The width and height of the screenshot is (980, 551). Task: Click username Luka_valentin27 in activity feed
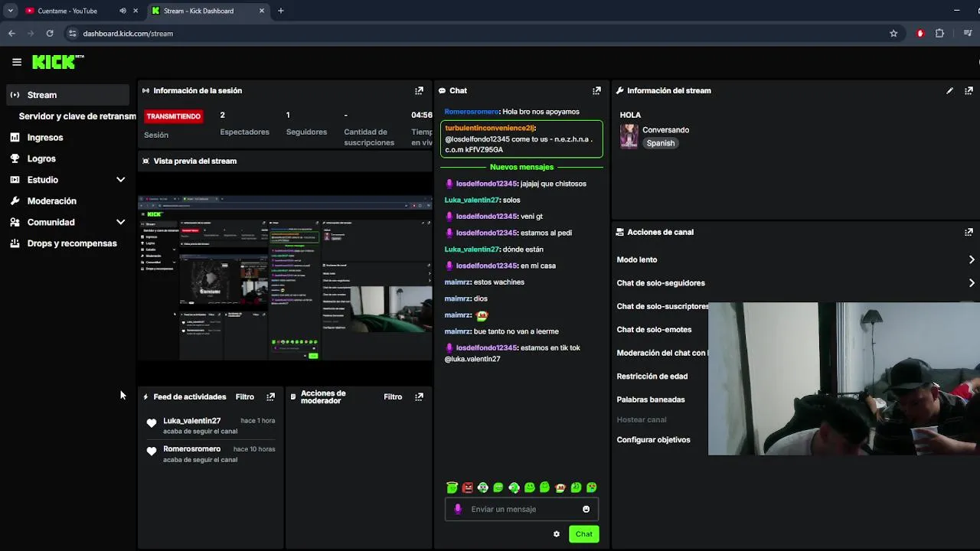coord(191,421)
